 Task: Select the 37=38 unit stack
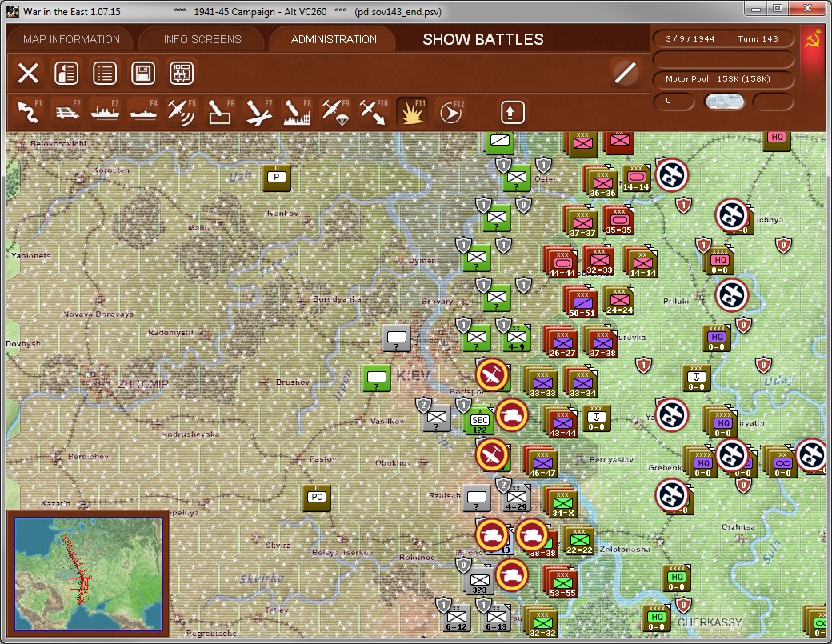pos(601,342)
